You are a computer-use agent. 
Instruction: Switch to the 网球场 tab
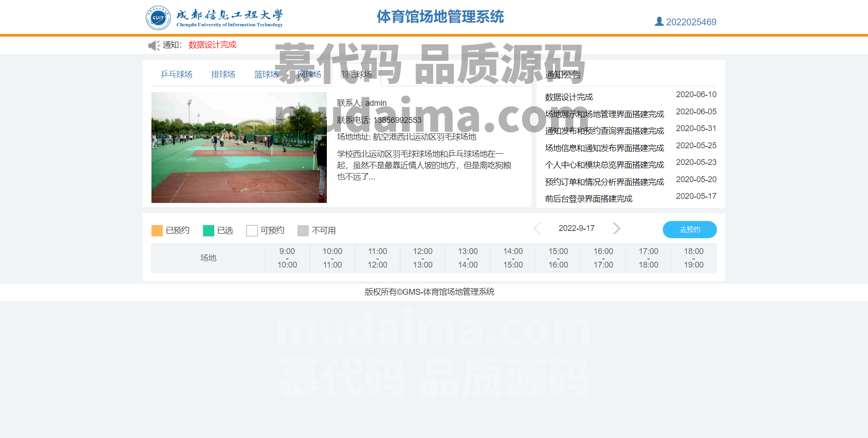[309, 74]
